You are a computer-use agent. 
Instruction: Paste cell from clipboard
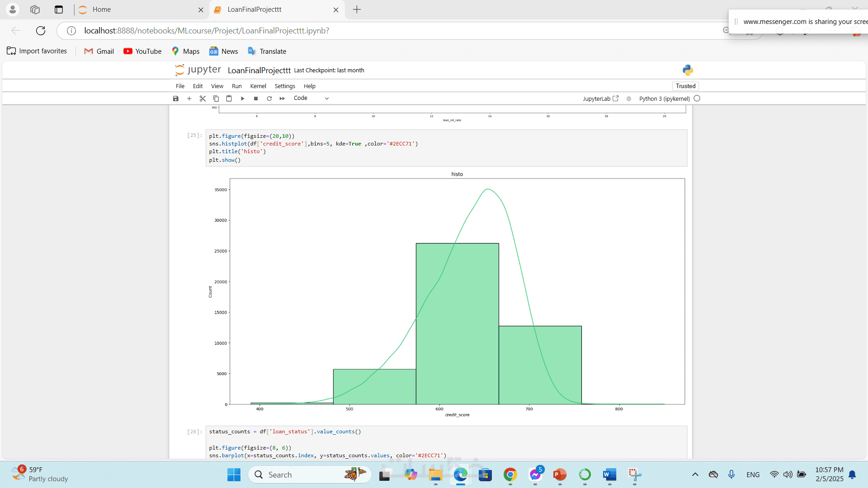click(x=229, y=99)
